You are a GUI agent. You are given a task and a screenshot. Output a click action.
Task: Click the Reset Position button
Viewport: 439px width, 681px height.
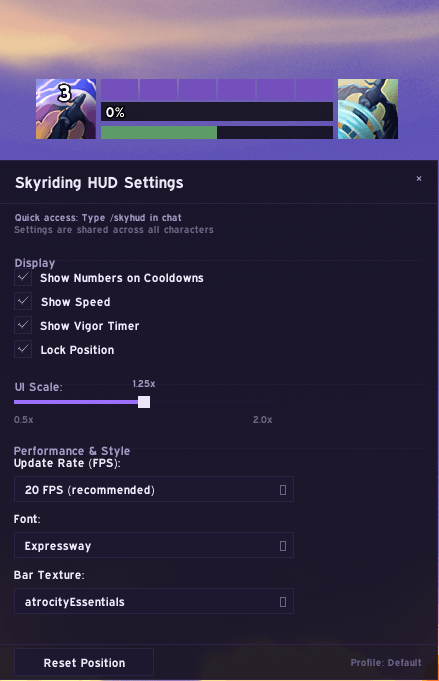point(84,663)
